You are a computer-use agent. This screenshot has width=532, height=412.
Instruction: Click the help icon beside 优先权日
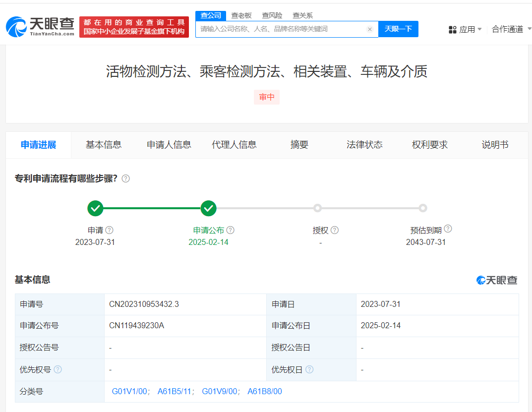coord(309,369)
